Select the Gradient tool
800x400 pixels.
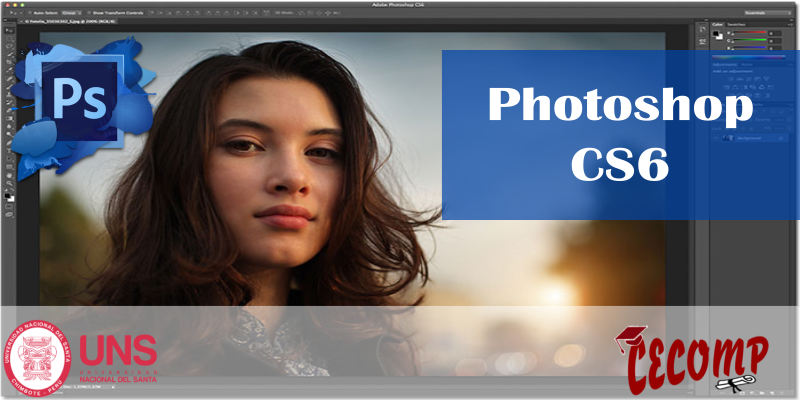point(9,118)
